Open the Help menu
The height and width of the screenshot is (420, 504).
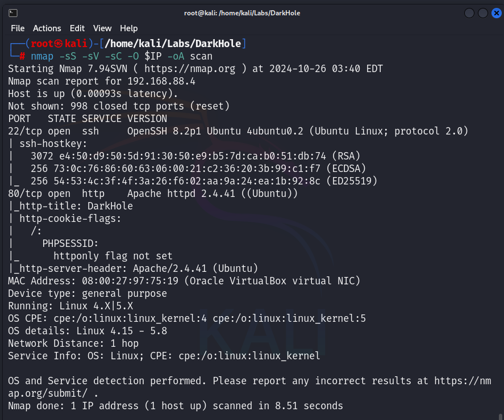coord(129,28)
